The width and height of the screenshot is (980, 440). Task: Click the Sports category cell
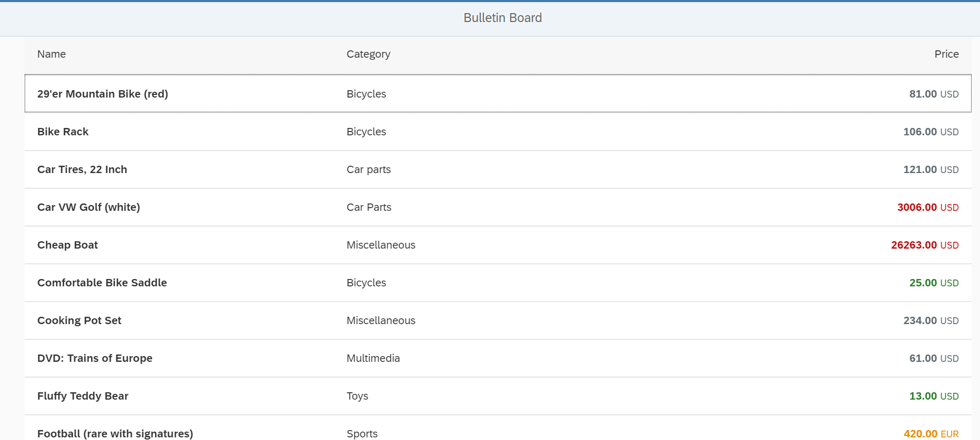[362, 434]
